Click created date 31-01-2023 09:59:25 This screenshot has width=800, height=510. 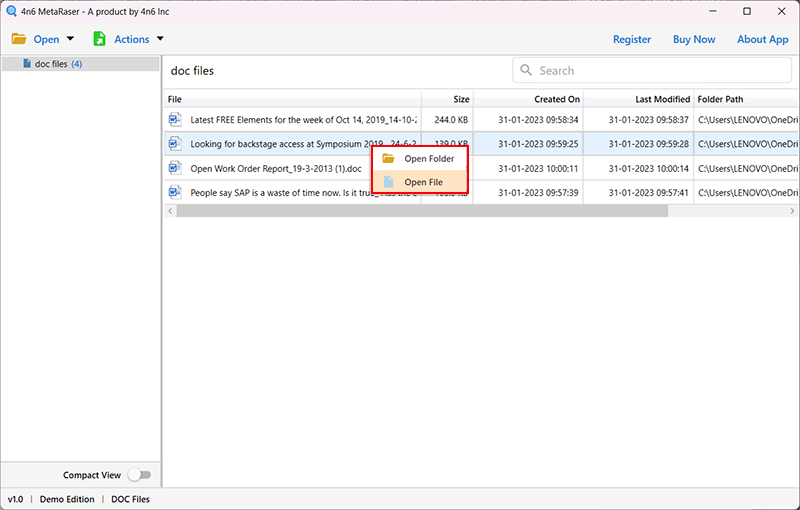tap(538, 144)
